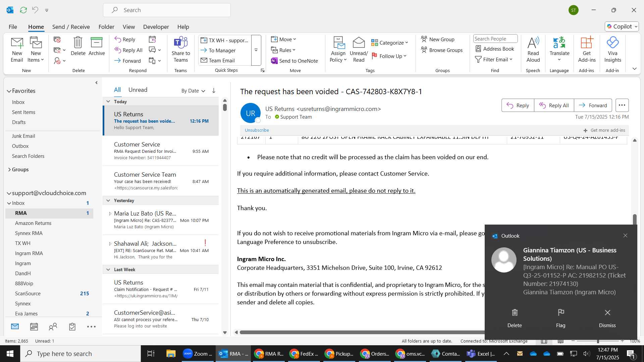The width and height of the screenshot is (644, 362).
Task: Open the File menu
Action: 13,27
